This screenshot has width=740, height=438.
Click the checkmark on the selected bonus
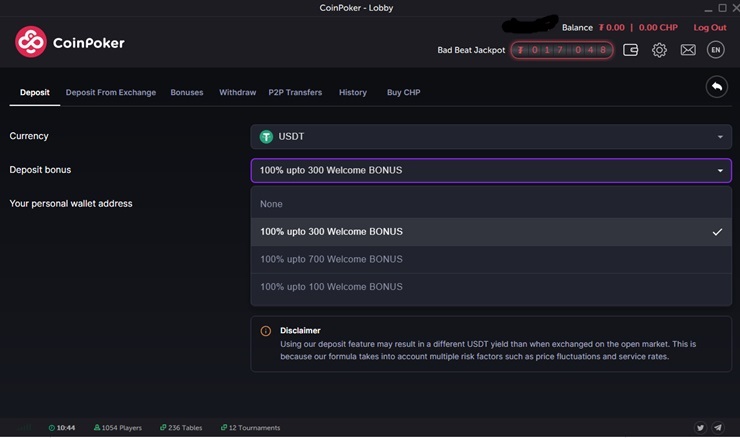click(x=717, y=232)
